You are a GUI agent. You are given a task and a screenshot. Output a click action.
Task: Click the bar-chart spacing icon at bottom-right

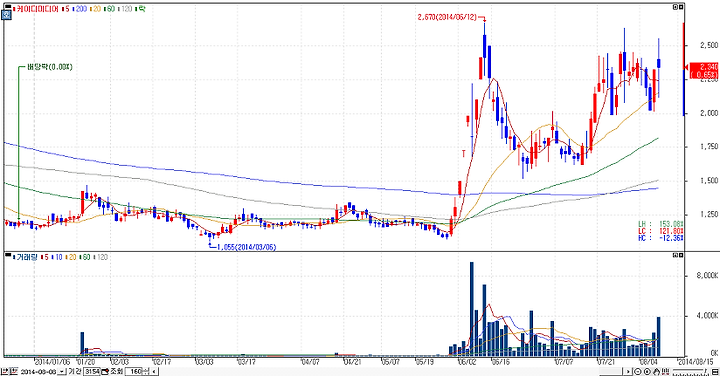coord(665,371)
